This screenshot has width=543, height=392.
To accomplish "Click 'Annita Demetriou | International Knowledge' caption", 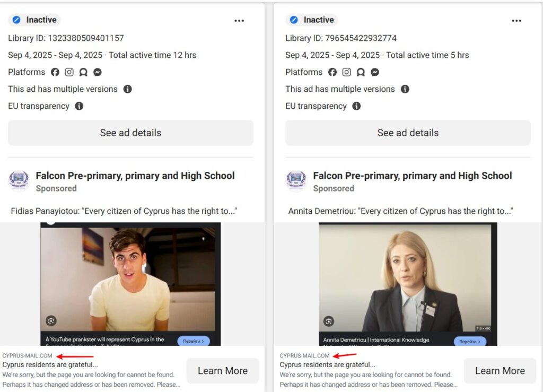I will click(376, 340).
